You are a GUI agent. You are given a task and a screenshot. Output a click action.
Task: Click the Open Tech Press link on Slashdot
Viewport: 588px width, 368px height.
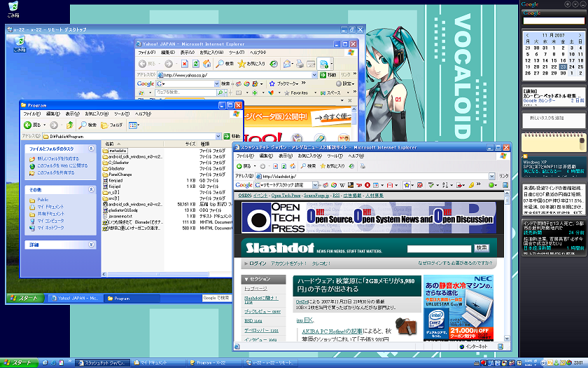coord(286,196)
